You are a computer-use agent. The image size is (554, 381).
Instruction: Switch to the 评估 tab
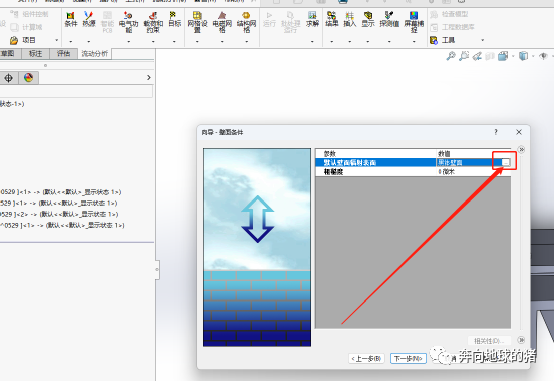point(64,53)
